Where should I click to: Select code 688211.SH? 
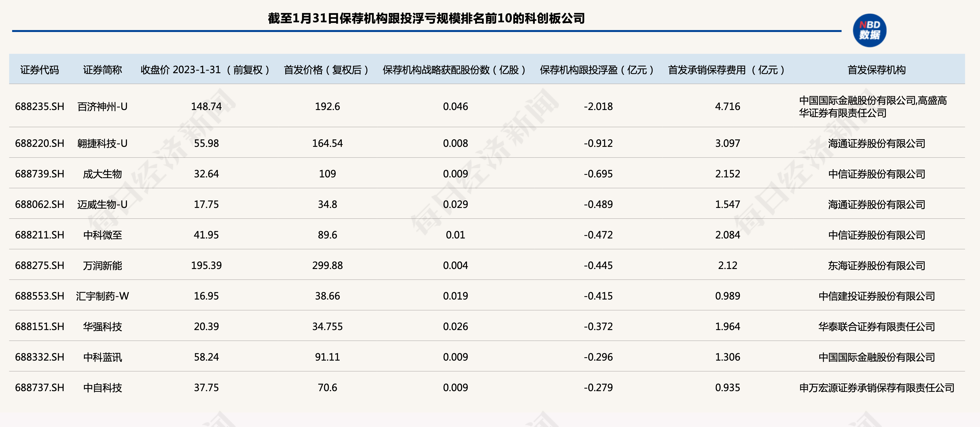[x=40, y=235]
